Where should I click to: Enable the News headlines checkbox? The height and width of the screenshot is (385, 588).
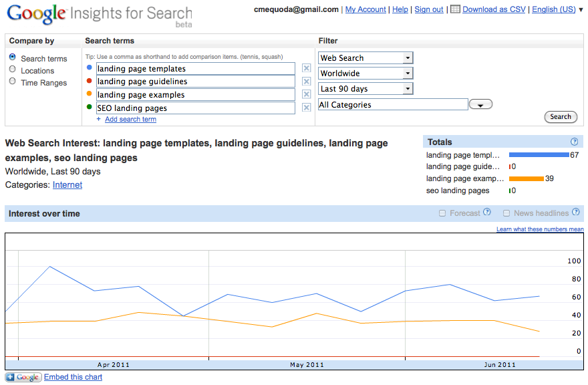pos(506,213)
